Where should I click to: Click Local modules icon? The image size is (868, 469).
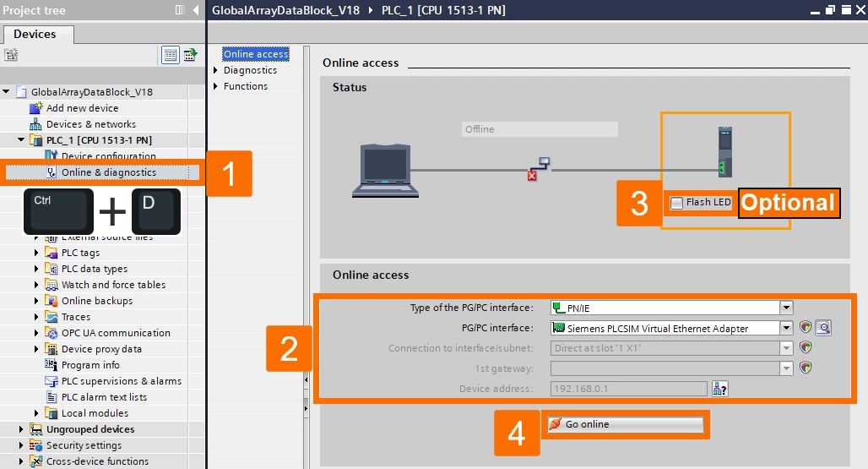point(51,413)
